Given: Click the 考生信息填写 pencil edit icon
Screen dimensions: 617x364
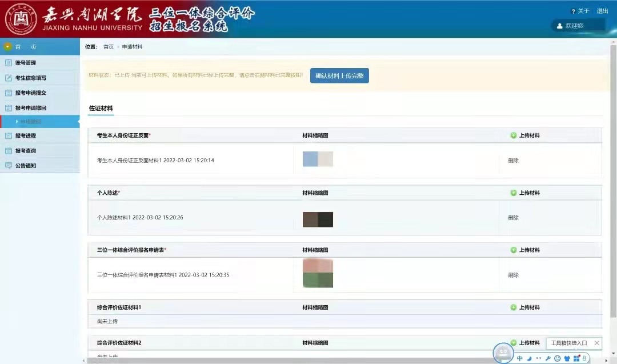Looking at the screenshot, I should pyautogui.click(x=9, y=78).
